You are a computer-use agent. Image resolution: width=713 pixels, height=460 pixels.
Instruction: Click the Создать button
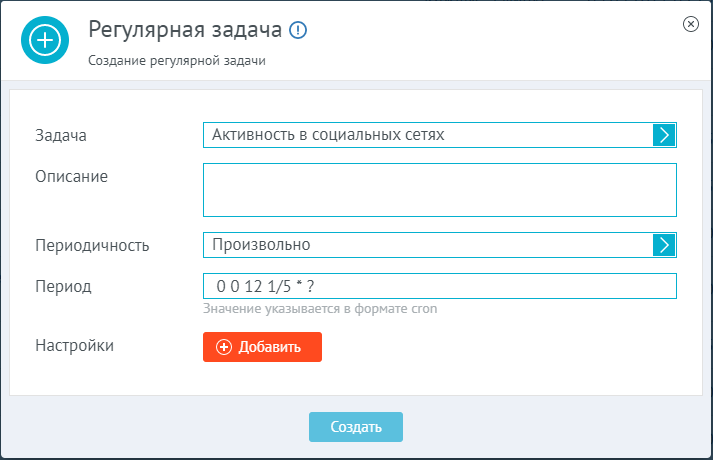coord(356,427)
